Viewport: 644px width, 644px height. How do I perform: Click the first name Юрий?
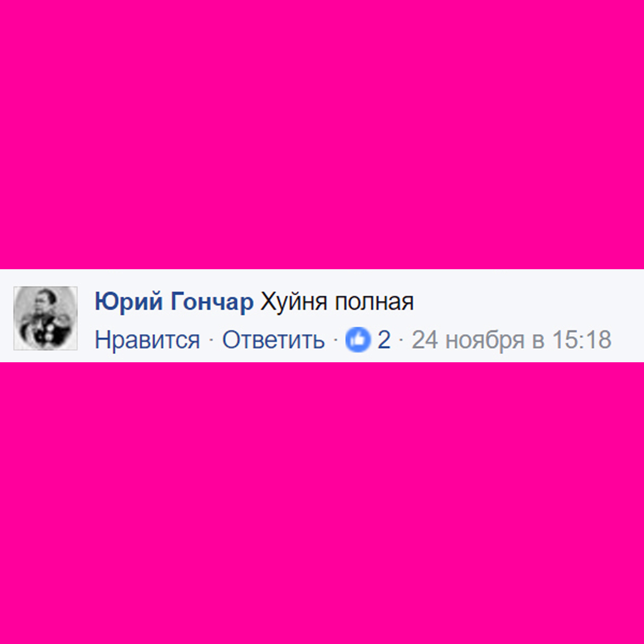(x=129, y=302)
